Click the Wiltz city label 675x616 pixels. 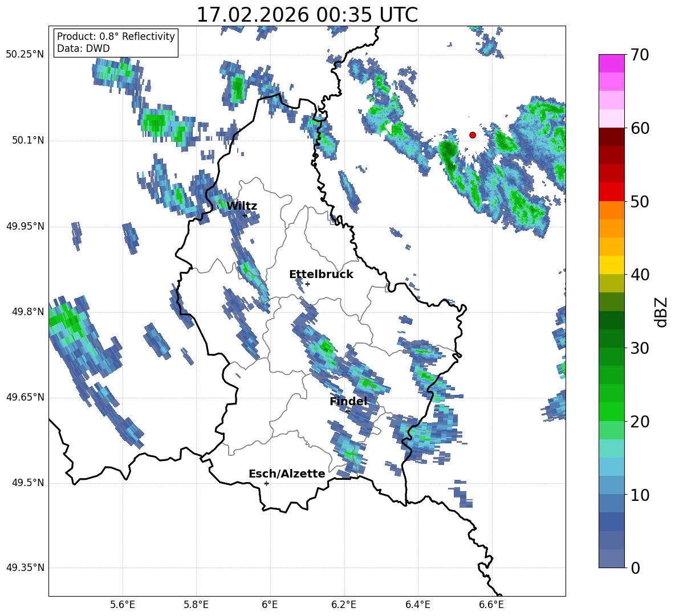click(x=242, y=206)
